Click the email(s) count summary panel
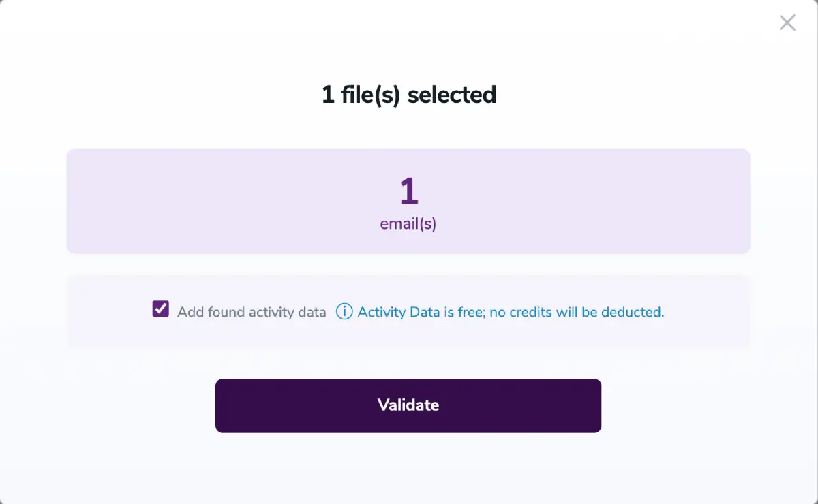Screen dimensions: 818x504 (x=408, y=201)
